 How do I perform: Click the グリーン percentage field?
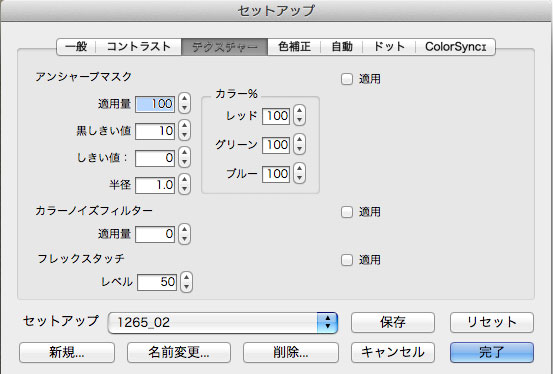coord(276,145)
